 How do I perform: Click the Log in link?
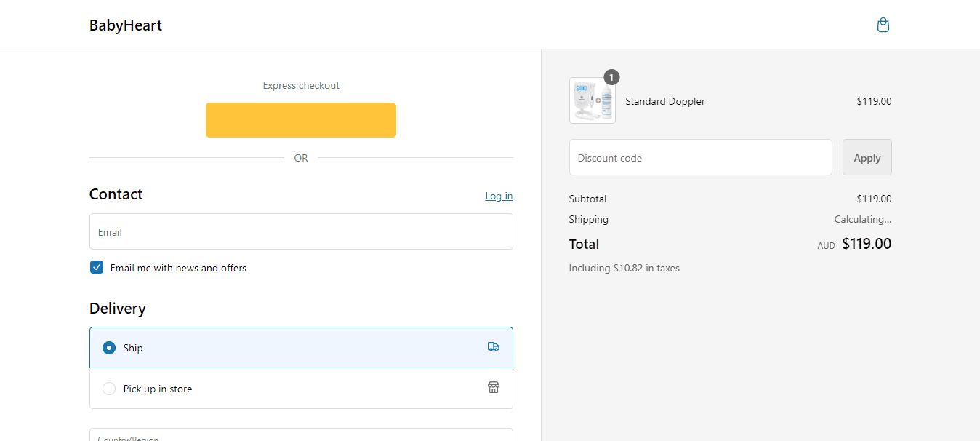pyautogui.click(x=499, y=196)
